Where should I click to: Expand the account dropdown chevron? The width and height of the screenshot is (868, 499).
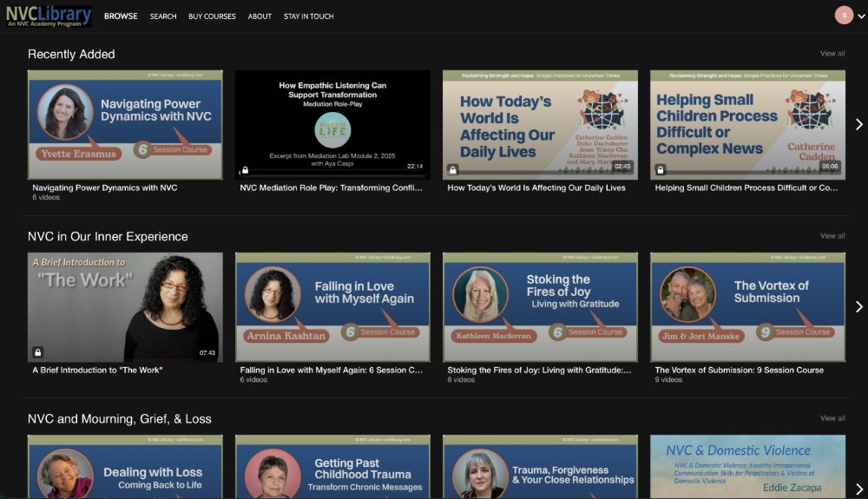point(861,16)
